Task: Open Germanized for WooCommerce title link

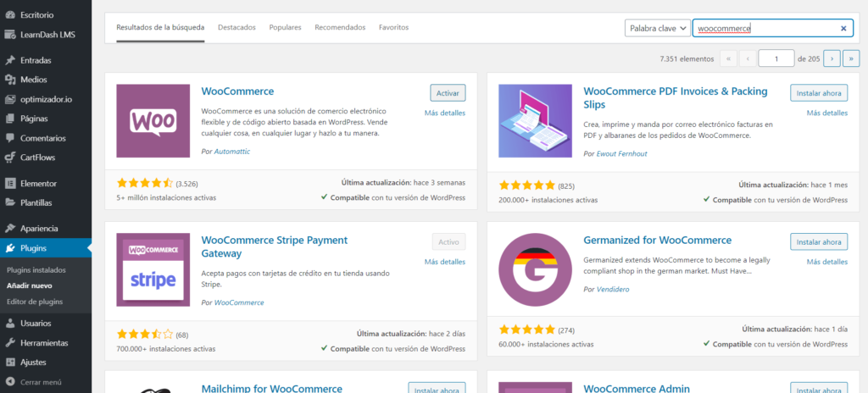Action: pyautogui.click(x=658, y=241)
